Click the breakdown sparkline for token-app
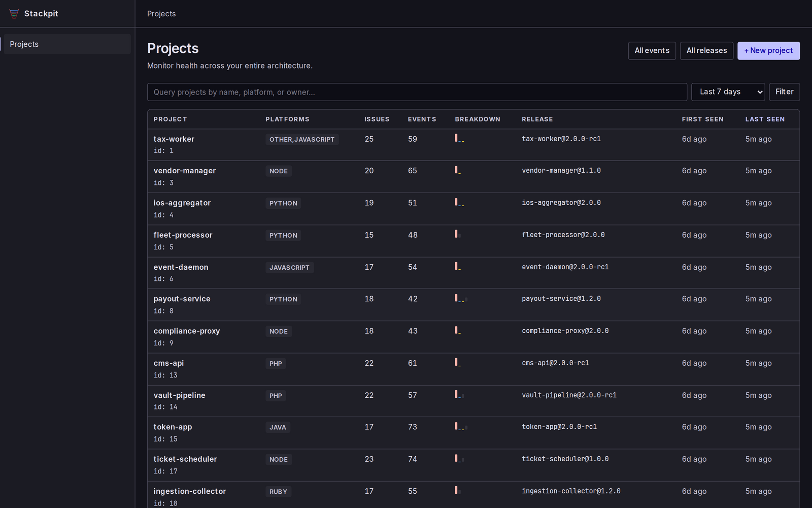This screenshot has width=812, height=508. click(x=461, y=426)
